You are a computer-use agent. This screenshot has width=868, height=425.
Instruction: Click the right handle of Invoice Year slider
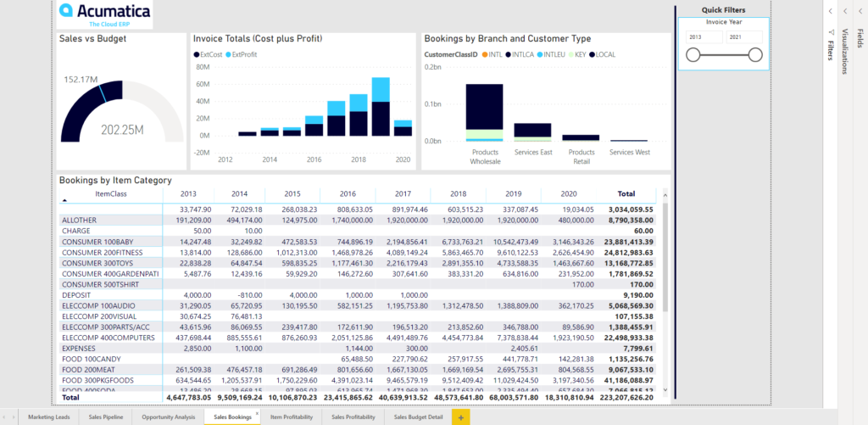point(755,55)
